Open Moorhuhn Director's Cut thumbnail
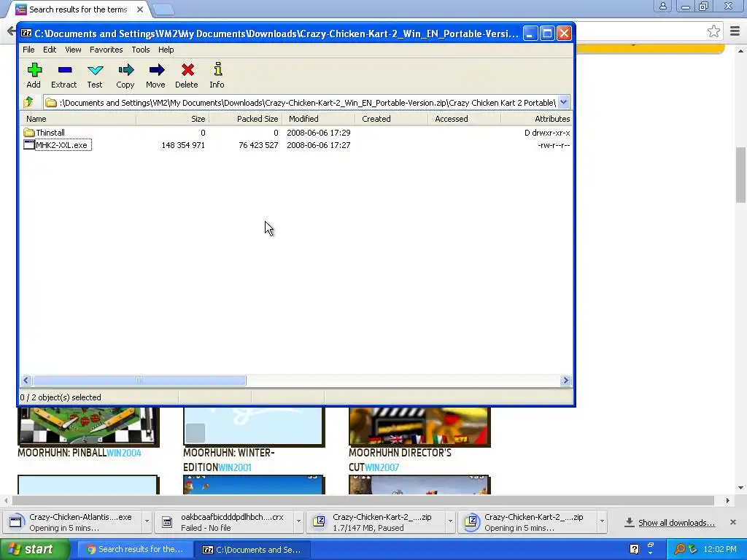The height and width of the screenshot is (560, 747). click(x=419, y=426)
